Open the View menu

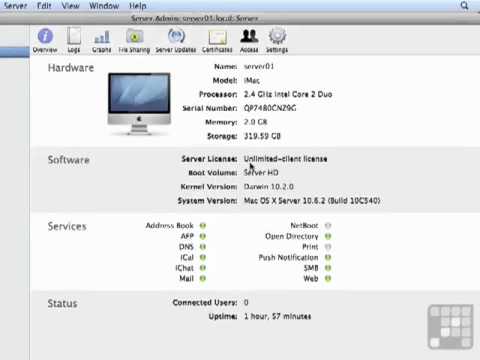[71, 6]
